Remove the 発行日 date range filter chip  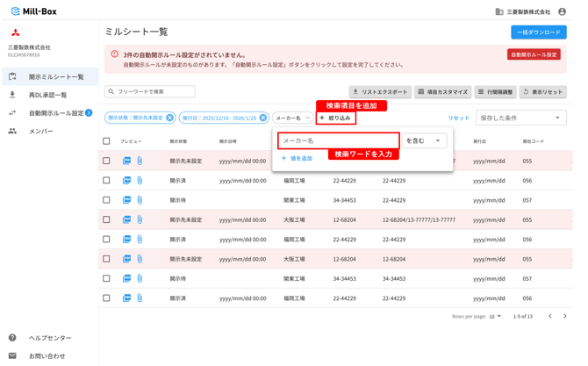point(263,118)
